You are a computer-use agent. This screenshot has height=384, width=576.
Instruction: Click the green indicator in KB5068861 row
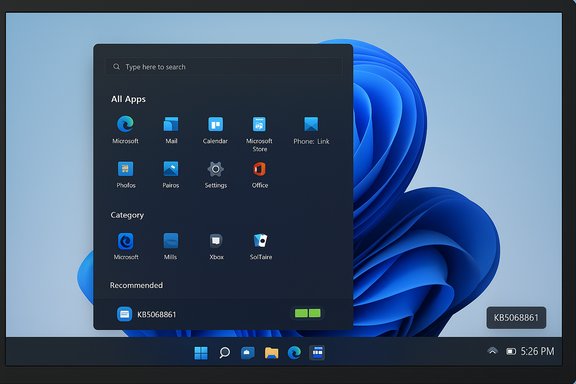308,313
